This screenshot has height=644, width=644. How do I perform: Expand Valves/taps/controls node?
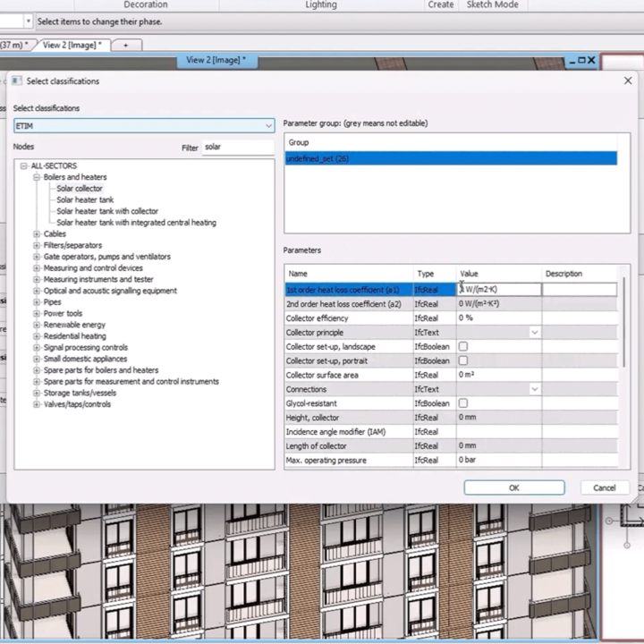click(x=37, y=404)
